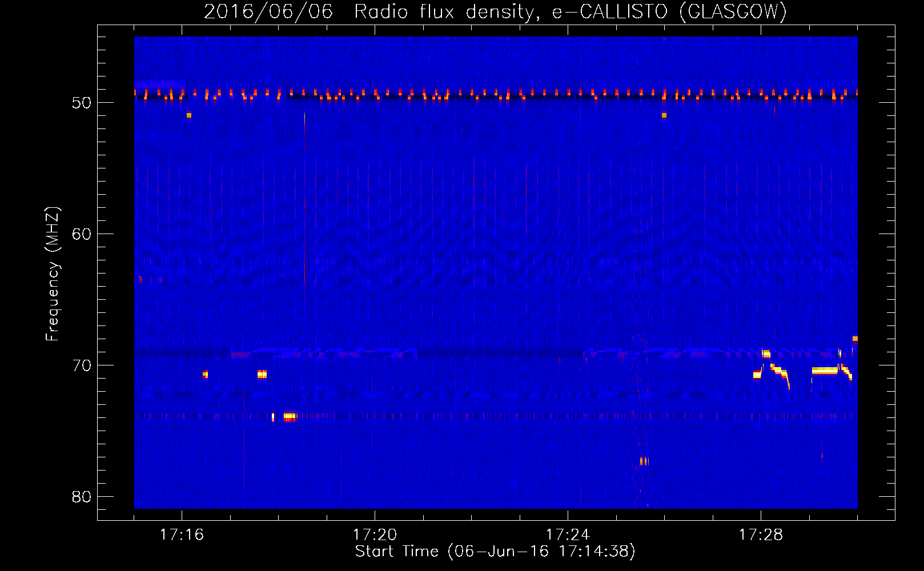Click the "Frequency (MHZ)" axis label
Image resolution: width=924 pixels, height=571 pixels.
point(52,274)
